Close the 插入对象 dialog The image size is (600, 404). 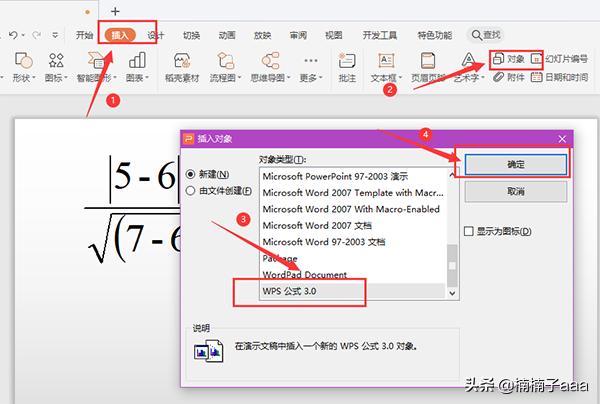point(562,139)
